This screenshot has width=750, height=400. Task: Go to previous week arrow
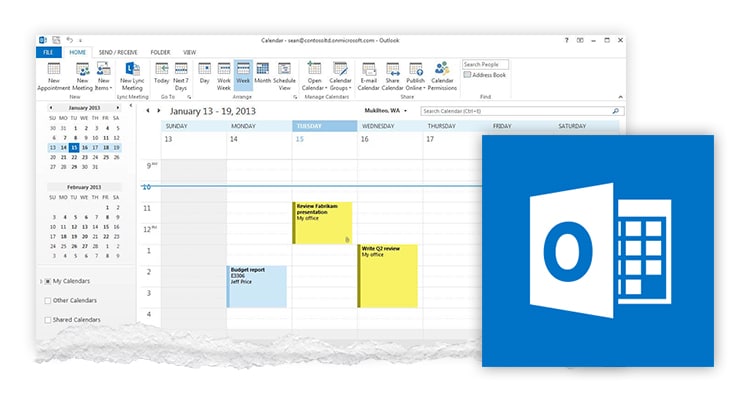click(x=148, y=111)
